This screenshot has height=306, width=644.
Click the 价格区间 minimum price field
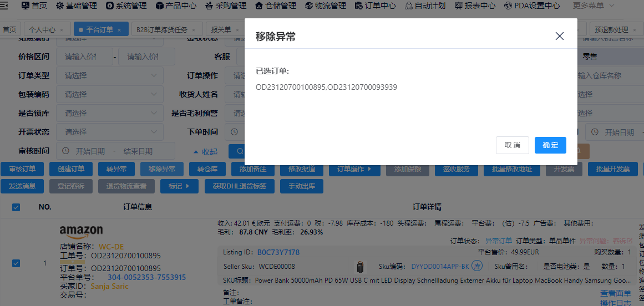(x=85, y=57)
